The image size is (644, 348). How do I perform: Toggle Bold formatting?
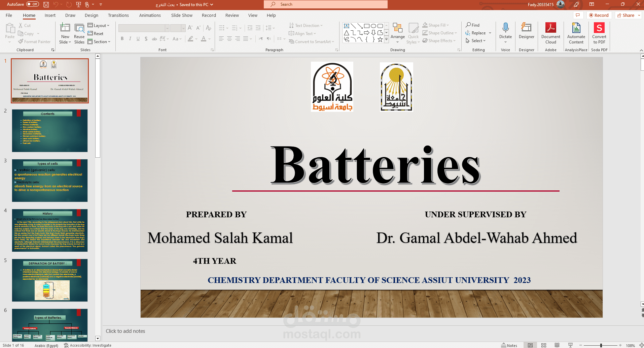[x=122, y=39]
